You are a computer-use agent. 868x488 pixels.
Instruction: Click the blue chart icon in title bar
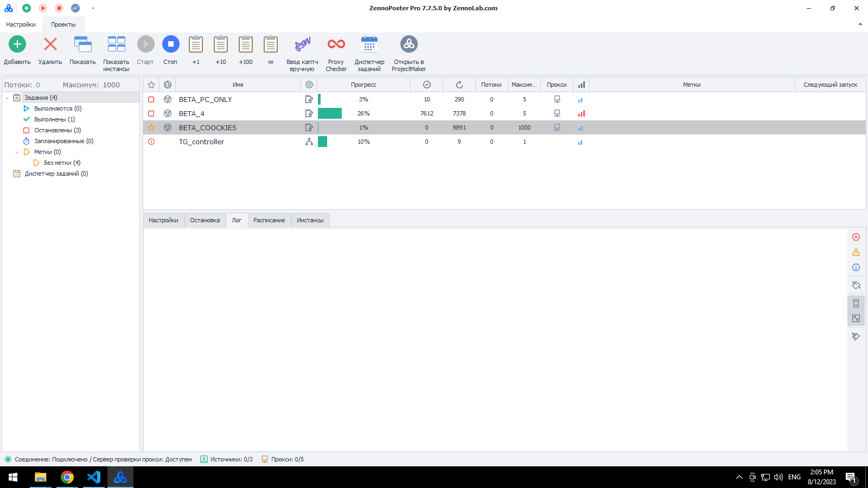click(75, 8)
